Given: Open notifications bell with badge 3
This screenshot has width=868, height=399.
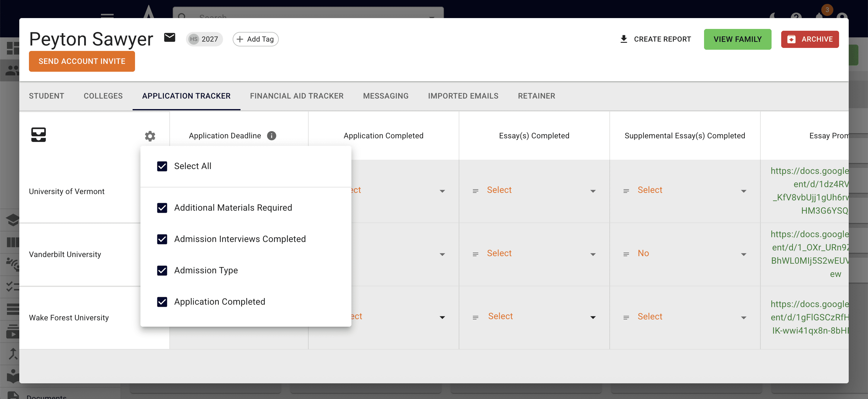Looking at the screenshot, I should 819,15.
